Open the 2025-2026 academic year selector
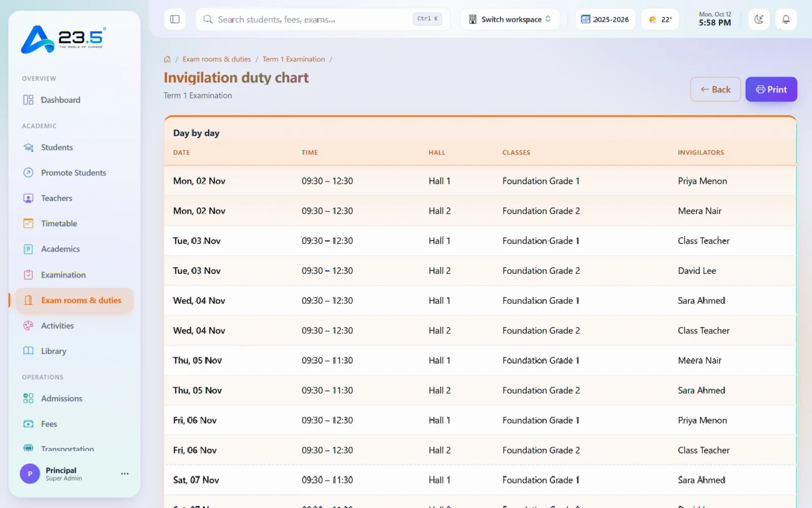This screenshot has height=508, width=812. coord(605,19)
